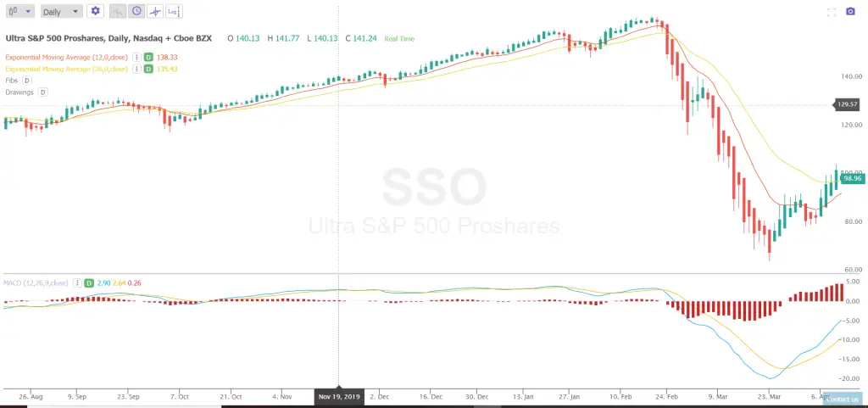868x408 pixels.
Task: Click the 24. Feb date label
Action: pyautogui.click(x=666, y=397)
